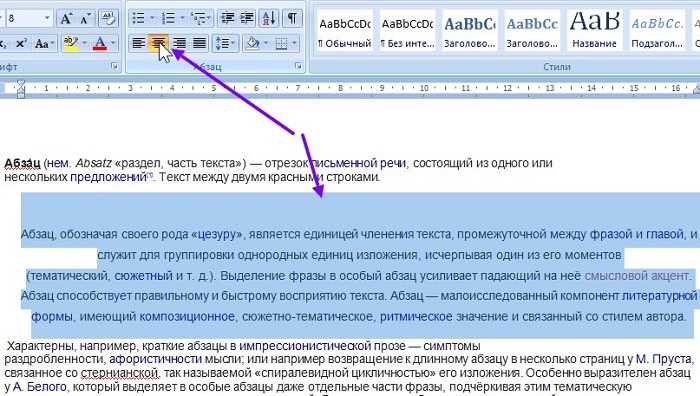This screenshot has height=396, width=700.
Task: Toggle center alignment
Action: [x=158, y=43]
